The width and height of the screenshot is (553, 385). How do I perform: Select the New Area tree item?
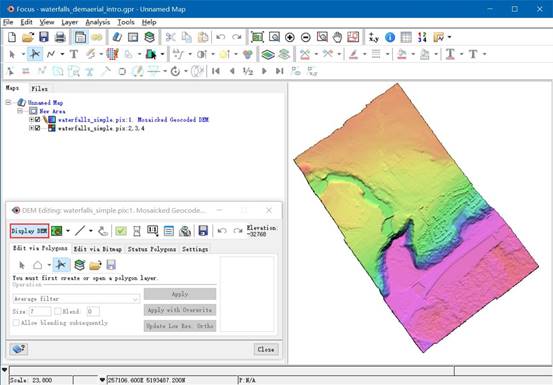tap(52, 111)
